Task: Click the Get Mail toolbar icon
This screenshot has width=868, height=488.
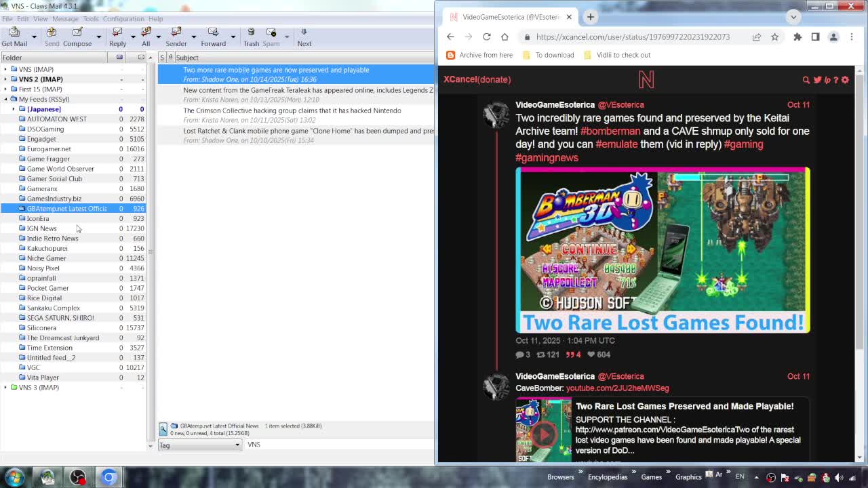Action: (x=14, y=37)
